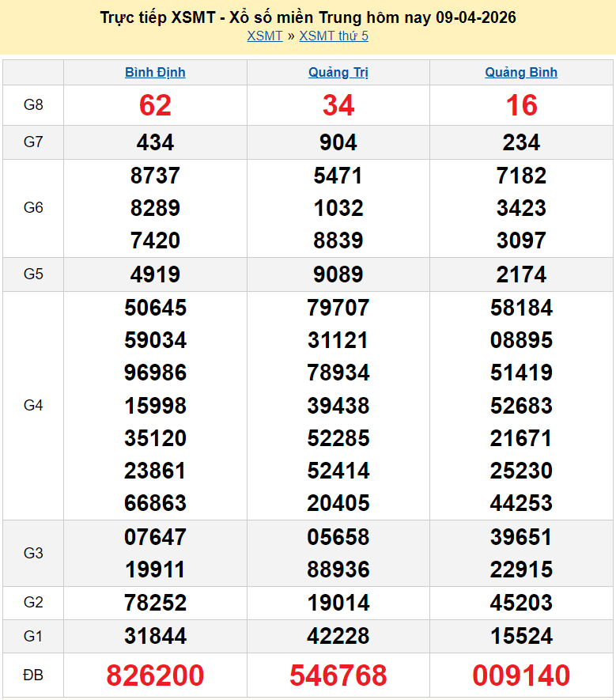Image resolution: width=616 pixels, height=700 pixels.
Task: Open the XSMT thứ 5 link
Action: pyautogui.click(x=334, y=36)
